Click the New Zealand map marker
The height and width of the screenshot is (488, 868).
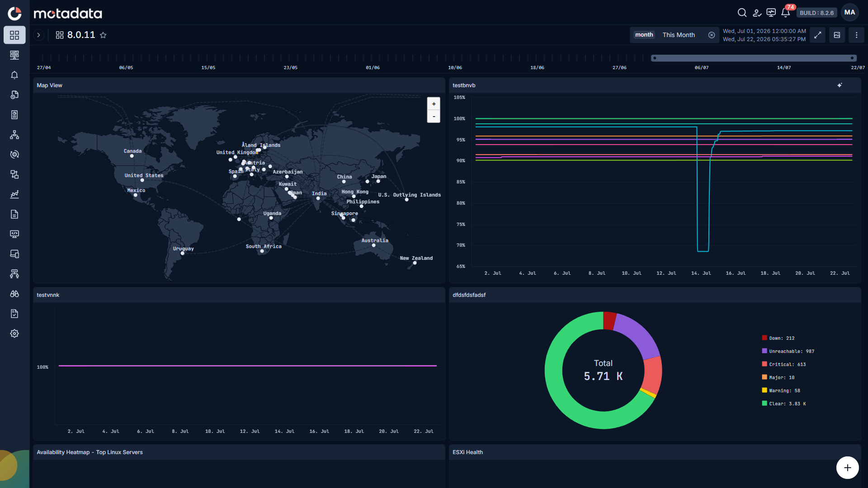pyautogui.click(x=415, y=263)
